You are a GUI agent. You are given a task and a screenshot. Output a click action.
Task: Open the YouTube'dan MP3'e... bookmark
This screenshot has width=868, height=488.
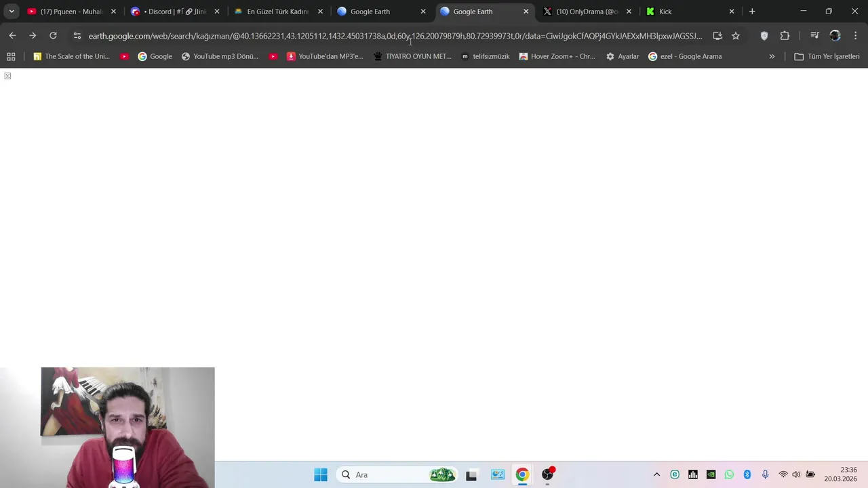click(x=325, y=56)
